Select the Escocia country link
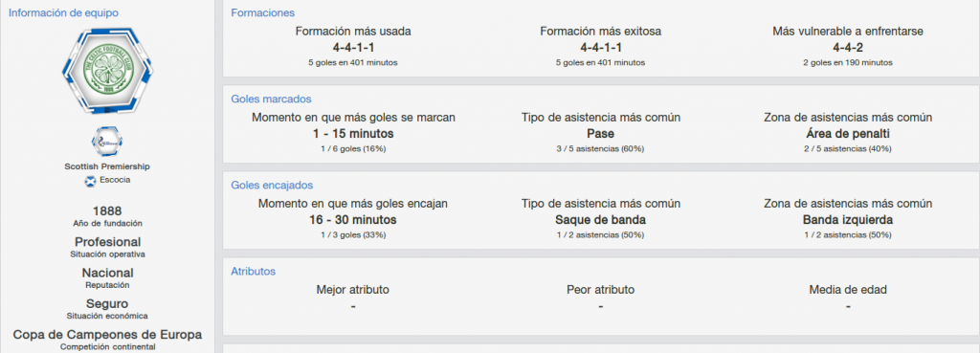Screen dimensions: 980x353 [x=115, y=180]
